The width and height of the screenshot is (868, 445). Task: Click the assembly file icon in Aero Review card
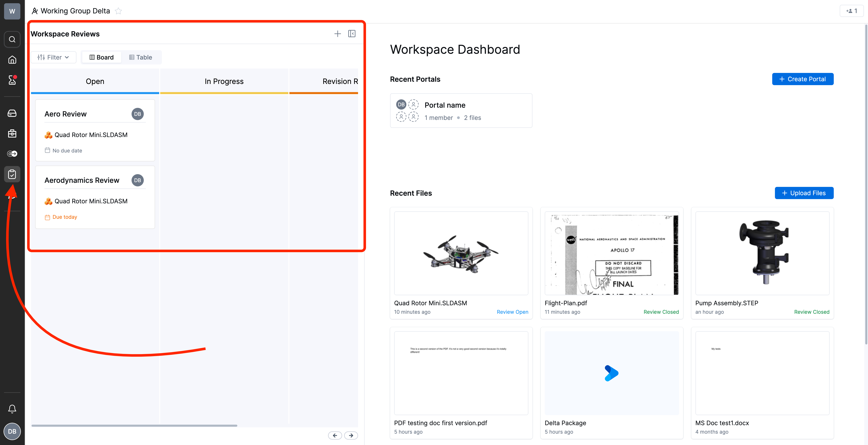[48, 135]
